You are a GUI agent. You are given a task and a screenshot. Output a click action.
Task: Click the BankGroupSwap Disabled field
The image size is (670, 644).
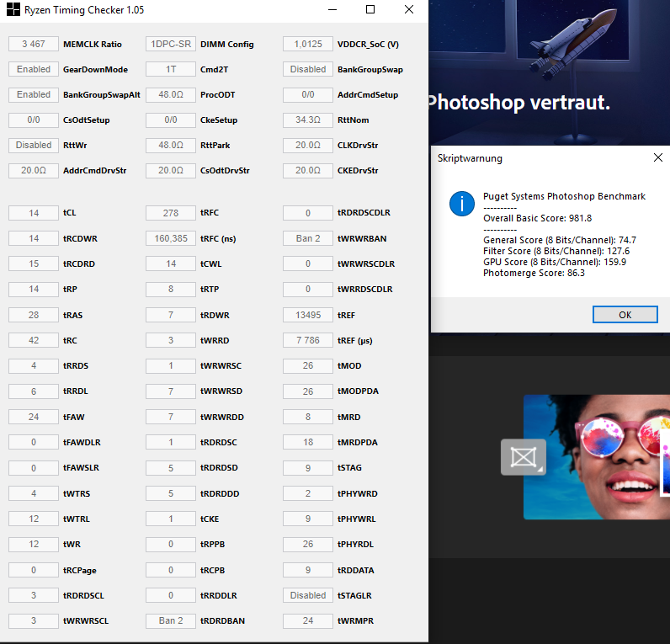[308, 69]
